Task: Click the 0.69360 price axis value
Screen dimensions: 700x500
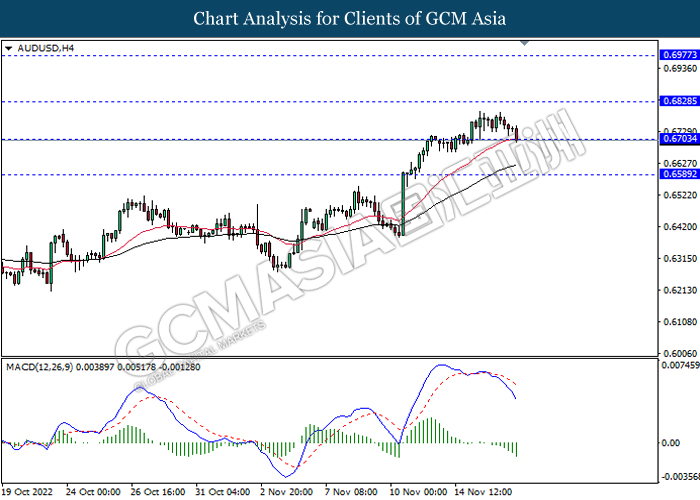Action: pos(680,68)
